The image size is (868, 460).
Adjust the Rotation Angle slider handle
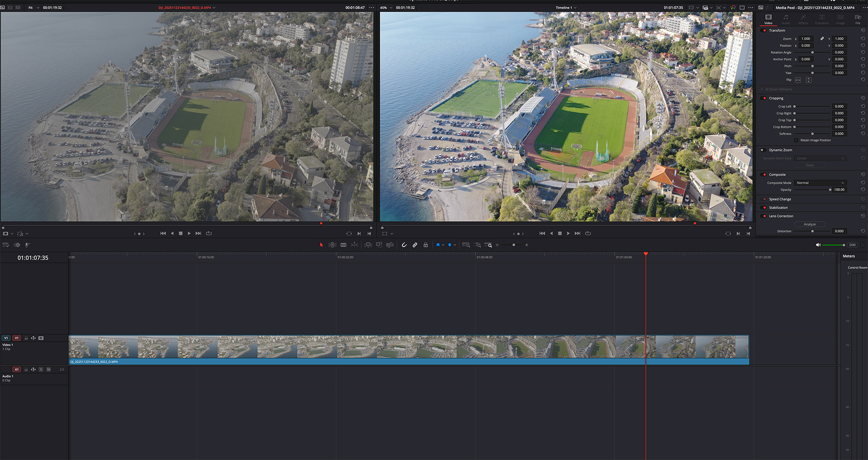(x=812, y=52)
